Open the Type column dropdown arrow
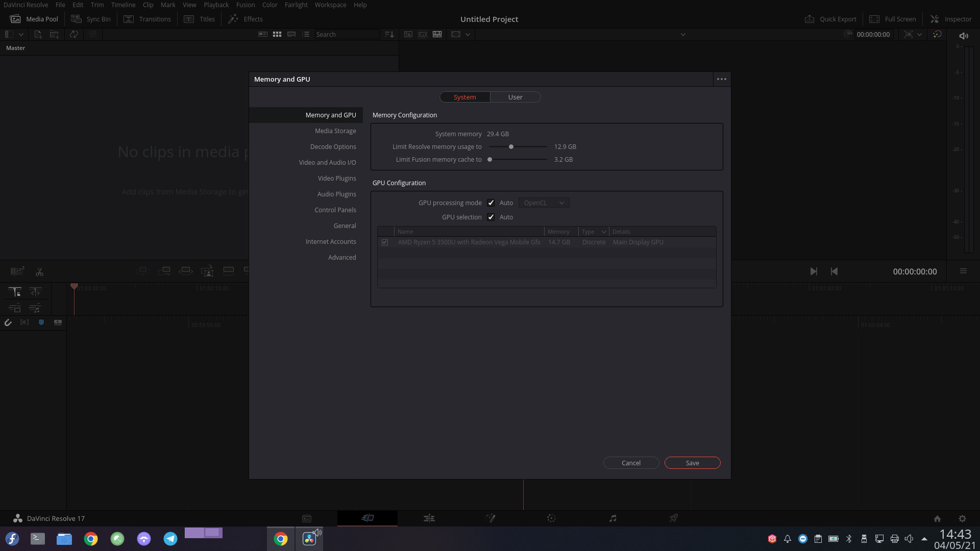The height and width of the screenshot is (551, 980). 604,232
